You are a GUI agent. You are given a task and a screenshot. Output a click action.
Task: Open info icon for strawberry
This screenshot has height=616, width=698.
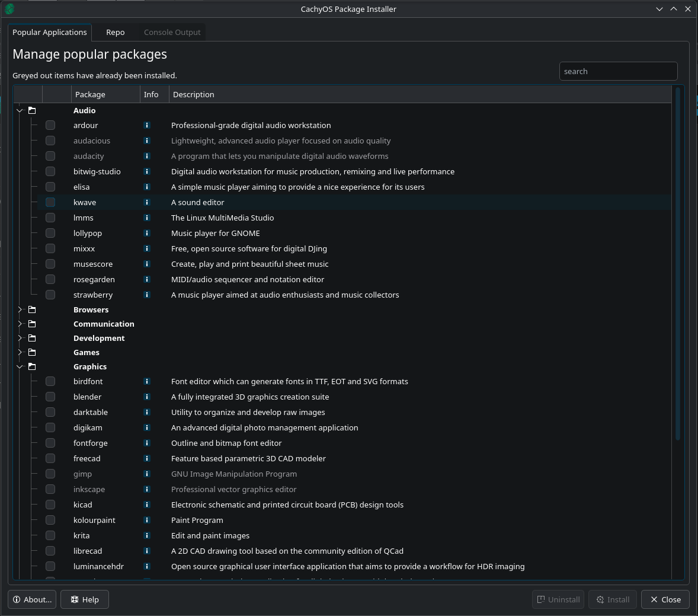(x=147, y=295)
